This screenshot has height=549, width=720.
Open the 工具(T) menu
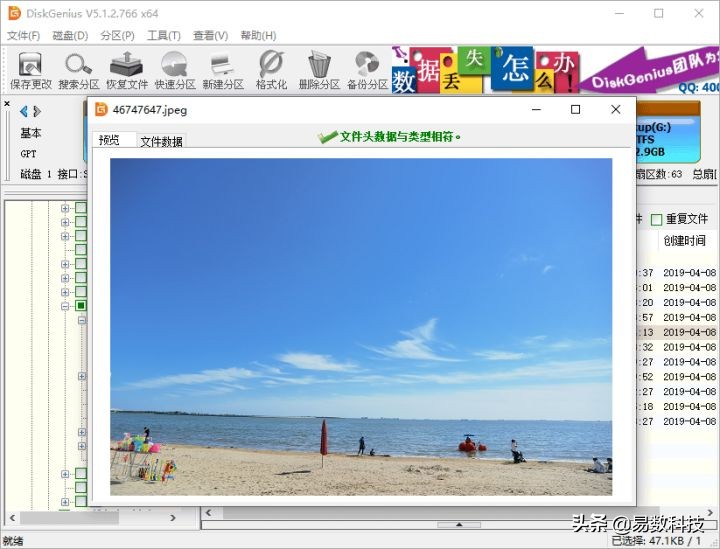click(164, 35)
